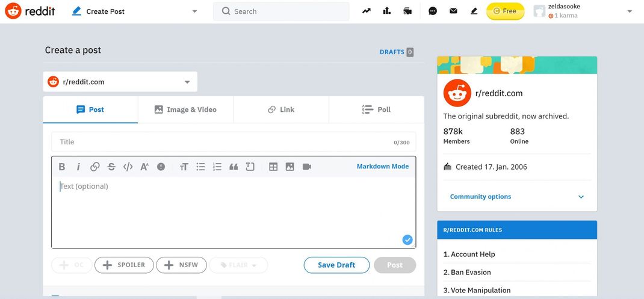Open the r/reddit.com community selector dropdown
Image resolution: width=644 pixels, height=299 pixels.
120,82
